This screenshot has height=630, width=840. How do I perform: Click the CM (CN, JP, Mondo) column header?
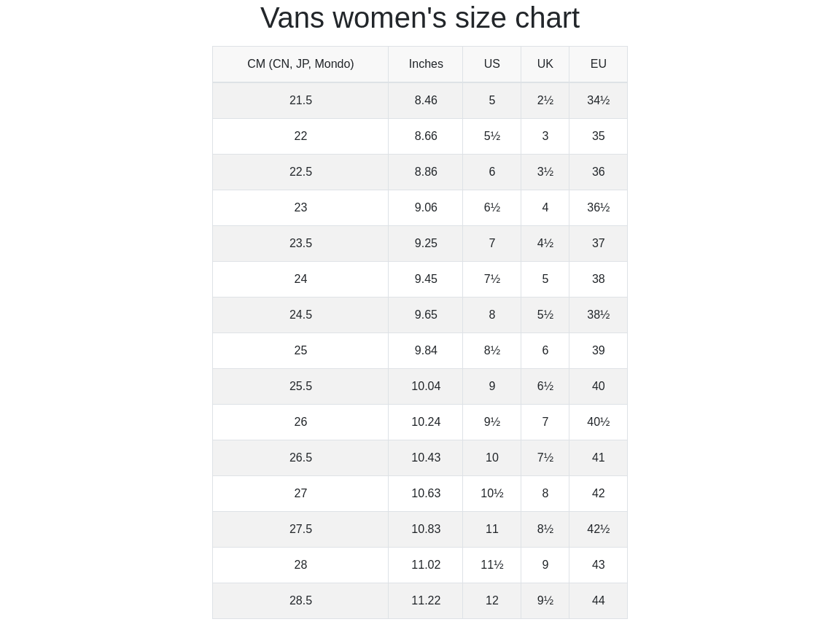300,64
